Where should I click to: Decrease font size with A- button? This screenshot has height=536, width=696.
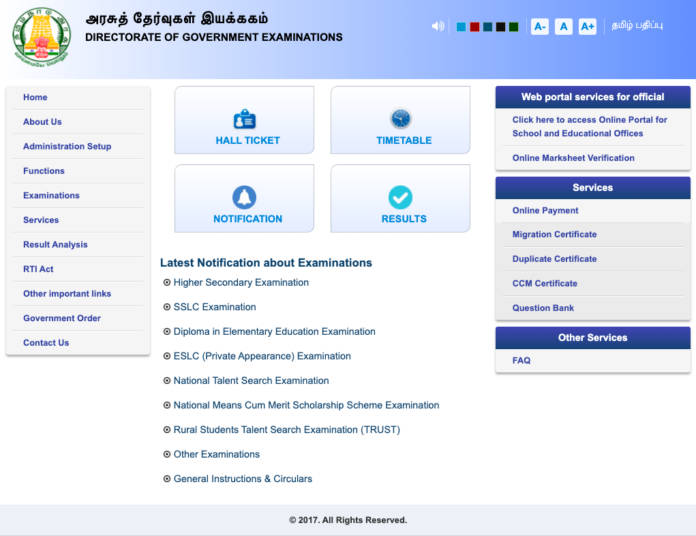(540, 27)
